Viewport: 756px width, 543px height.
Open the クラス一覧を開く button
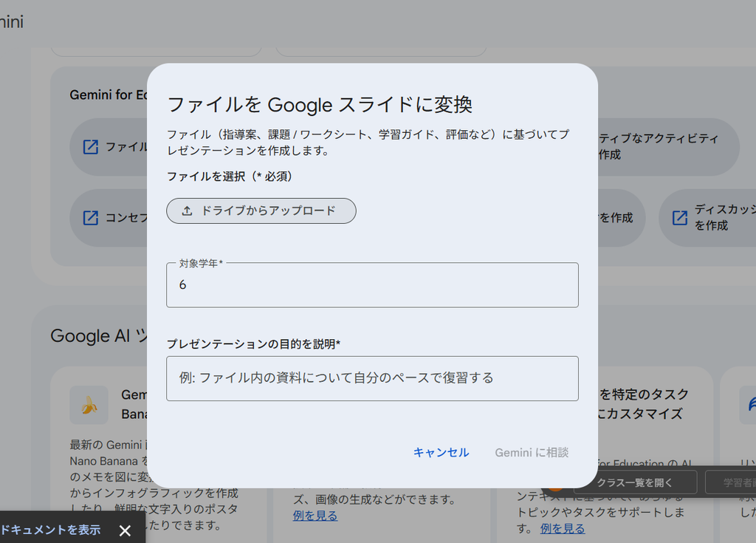[x=634, y=482]
